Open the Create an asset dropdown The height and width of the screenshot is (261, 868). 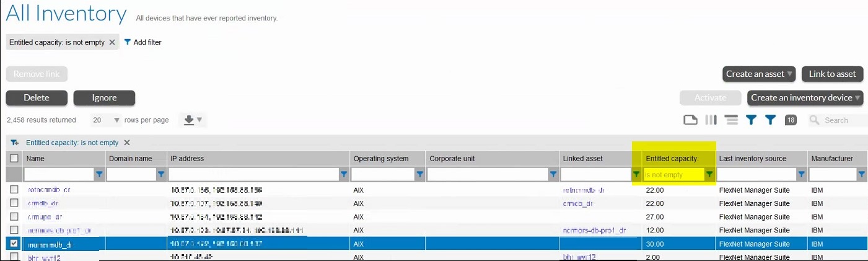tap(760, 74)
